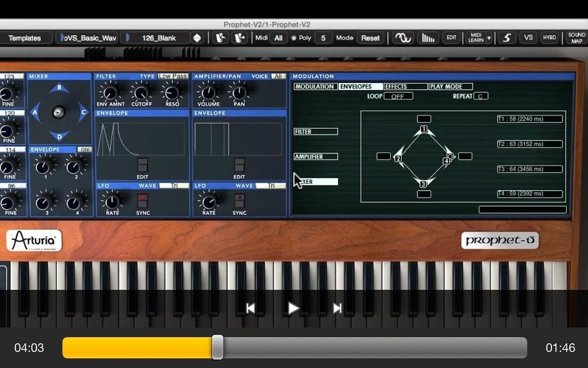The image size is (588, 368).
Task: Toggle the mixer envelope ON switch
Action: (84, 149)
